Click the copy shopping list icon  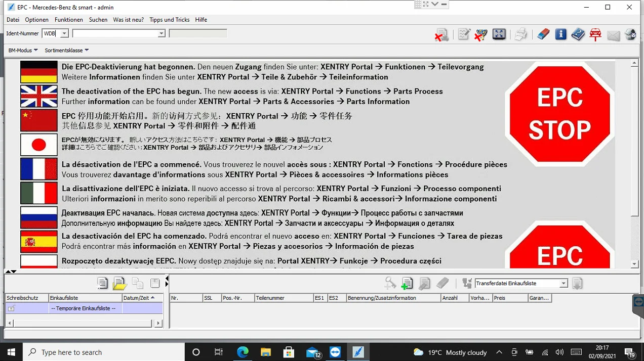pos(137,284)
